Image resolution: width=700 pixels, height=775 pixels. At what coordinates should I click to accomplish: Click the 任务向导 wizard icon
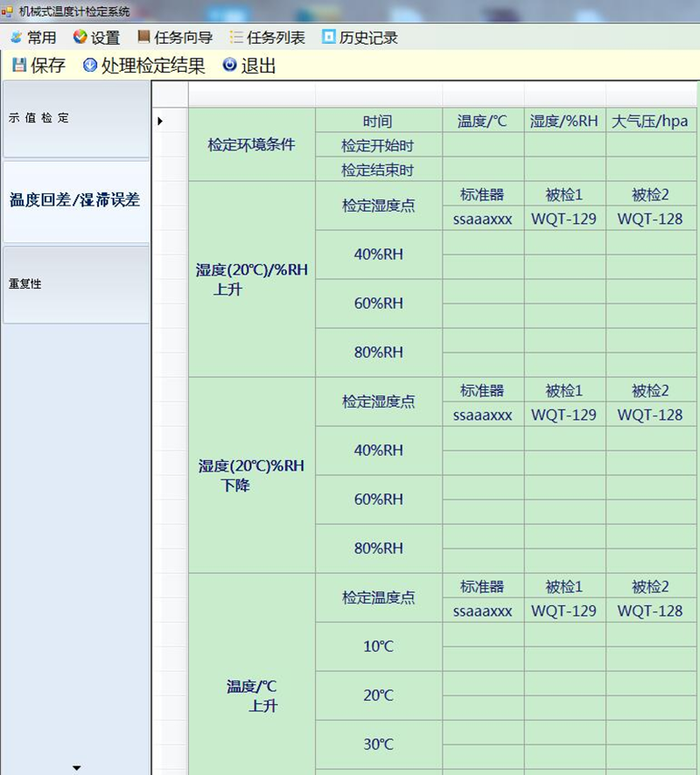pyautogui.click(x=143, y=37)
